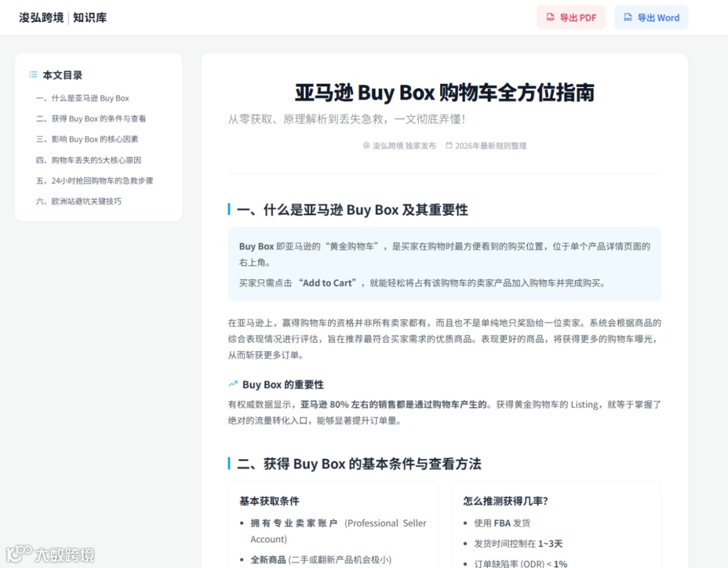Click the author icon beside 浚弘跨境 独家发布

pyautogui.click(x=366, y=146)
